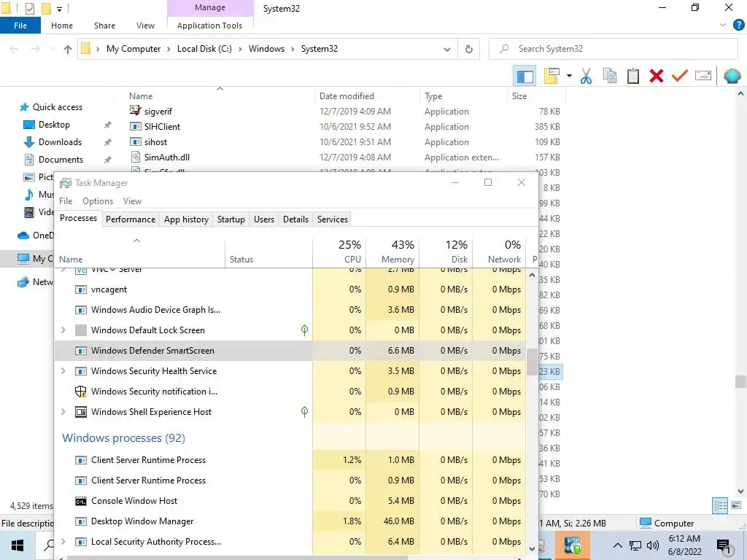The height and width of the screenshot is (560, 747).
Task: Select Documents in the navigation pane
Action: click(61, 160)
